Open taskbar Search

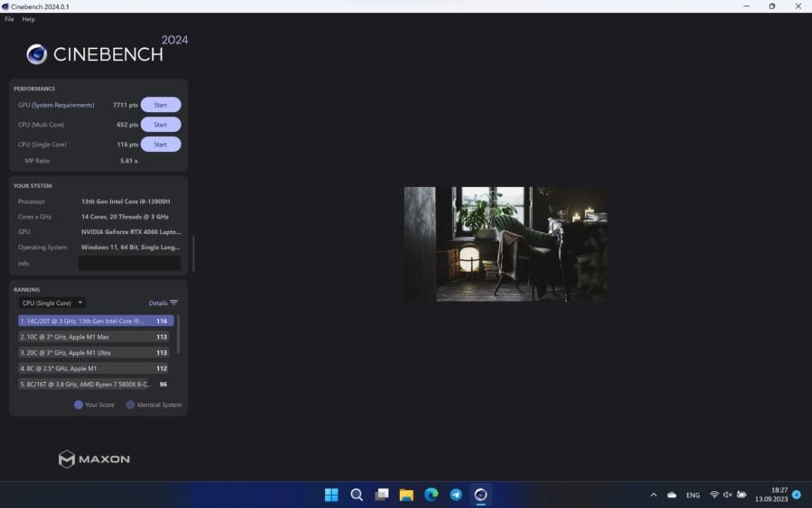click(x=357, y=494)
